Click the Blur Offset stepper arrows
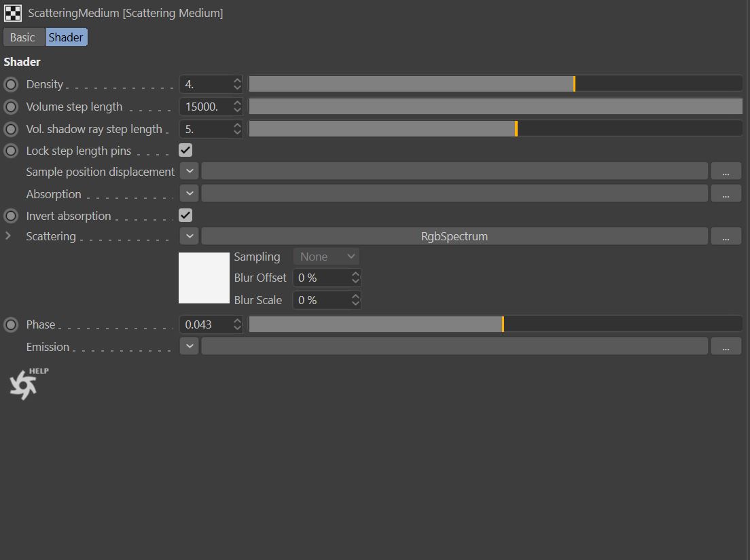 [355, 278]
